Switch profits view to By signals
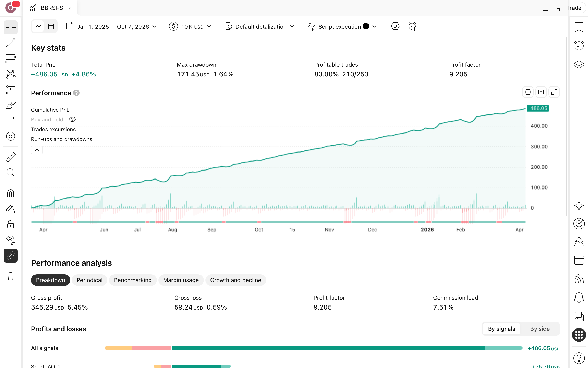The image size is (588, 368). [501, 329]
